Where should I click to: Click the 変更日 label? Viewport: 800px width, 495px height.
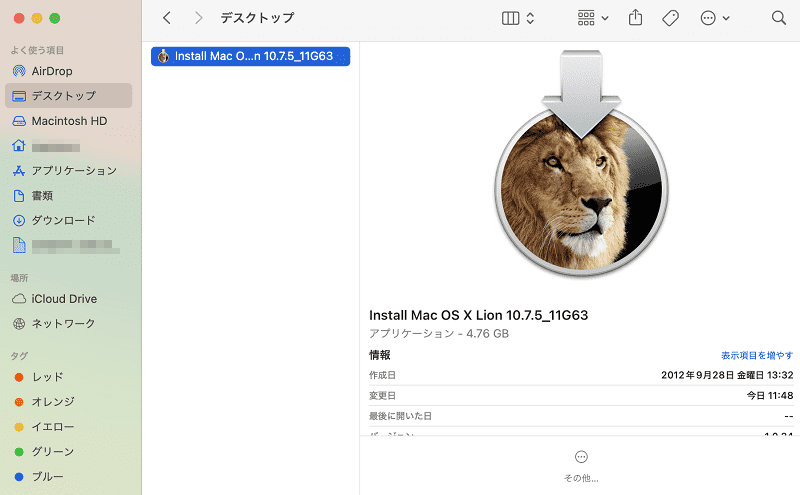coord(382,395)
